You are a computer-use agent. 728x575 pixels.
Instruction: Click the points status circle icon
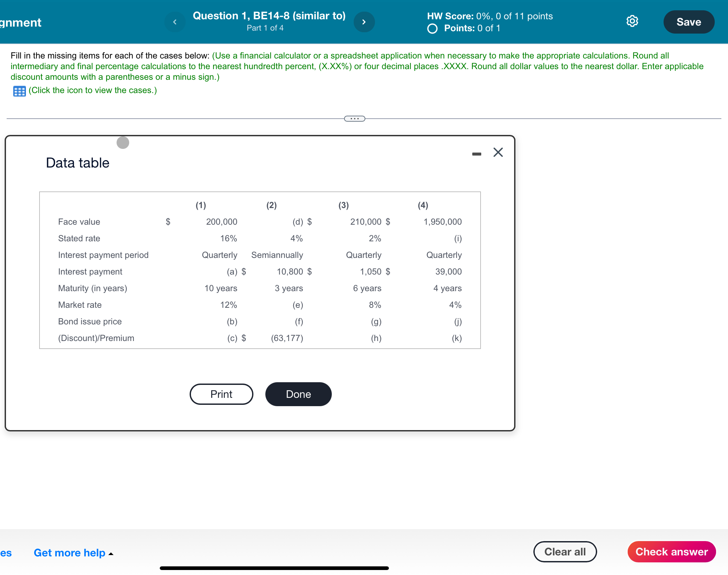tap(432, 29)
